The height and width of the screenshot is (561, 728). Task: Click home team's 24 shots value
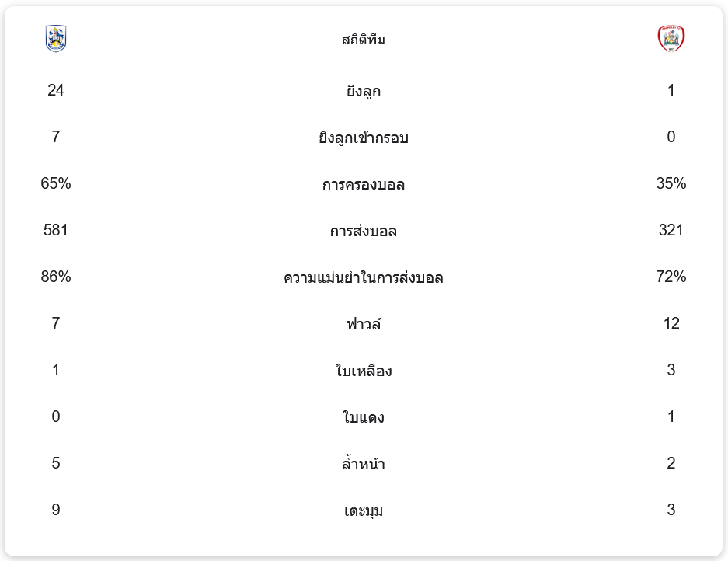56,90
